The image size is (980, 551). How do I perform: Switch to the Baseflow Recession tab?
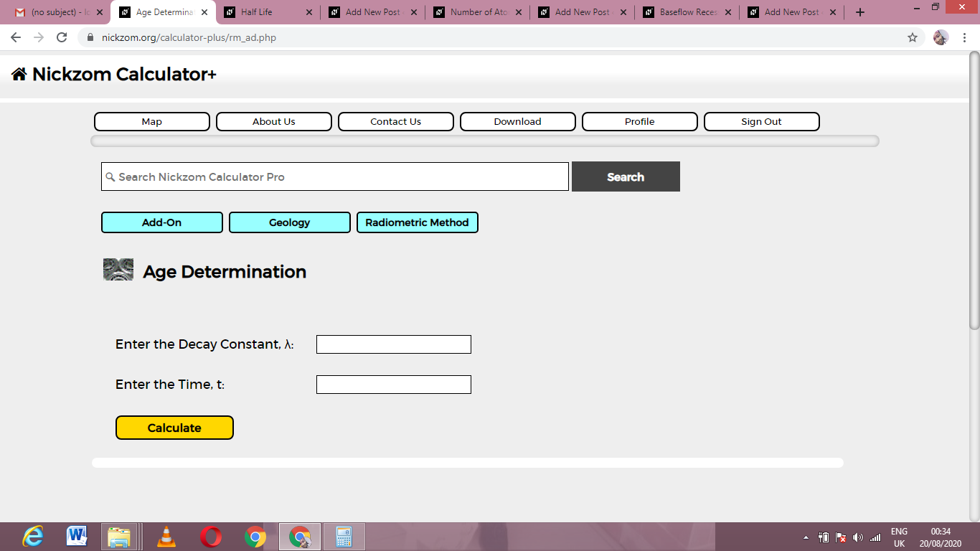pos(687,12)
